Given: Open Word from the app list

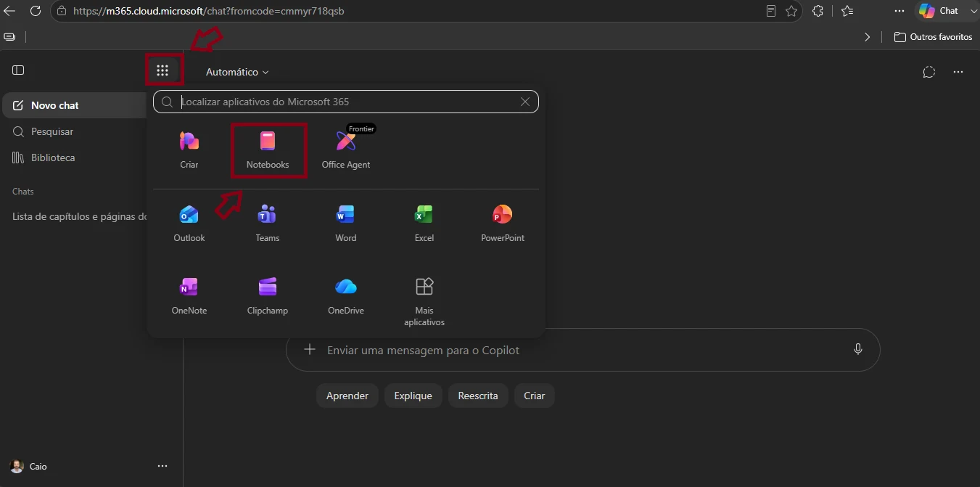Looking at the screenshot, I should point(346,224).
